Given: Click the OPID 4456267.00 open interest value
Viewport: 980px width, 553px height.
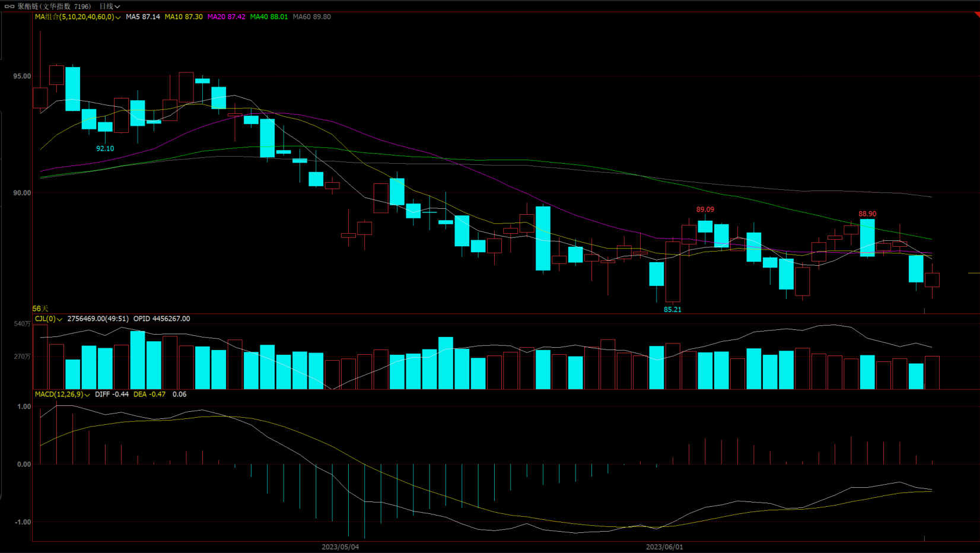Looking at the screenshot, I should [162, 319].
